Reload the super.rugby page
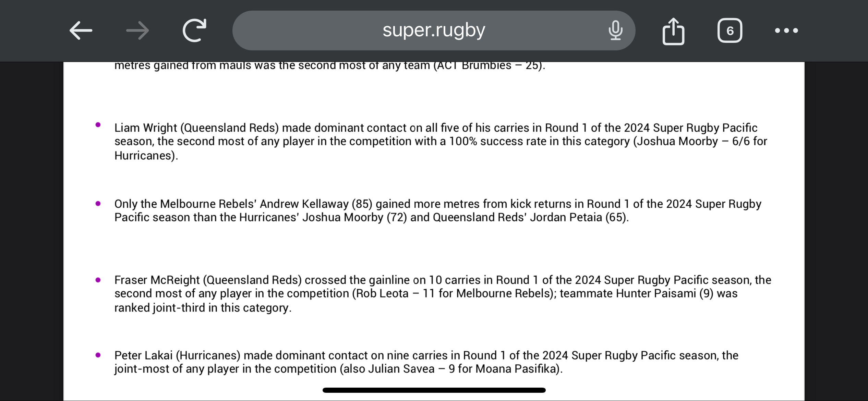 pos(194,30)
